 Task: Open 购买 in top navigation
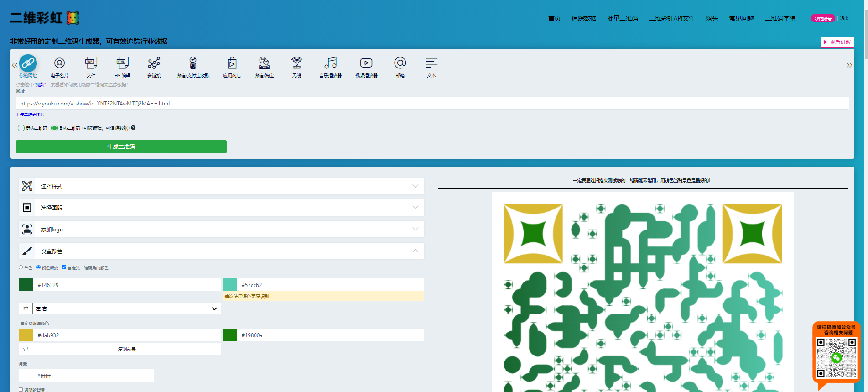click(x=712, y=18)
